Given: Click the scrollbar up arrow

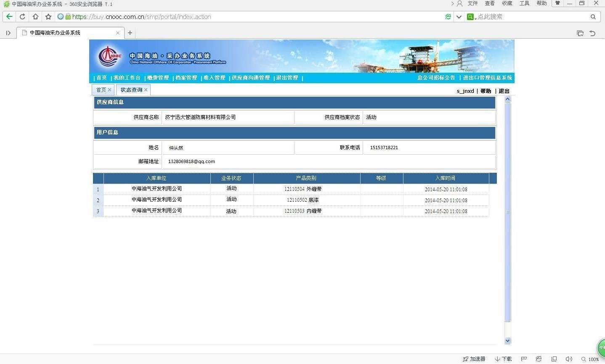Looking at the screenshot, I should (x=507, y=100).
